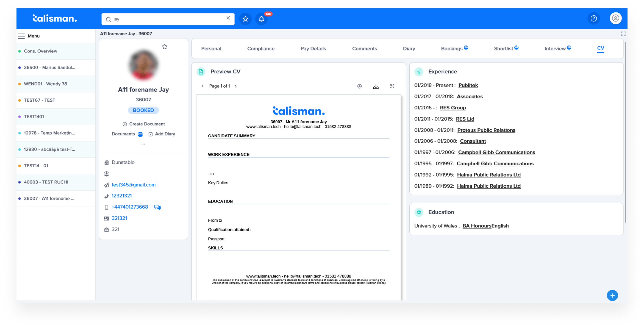Viewport: 644px width, 328px height.
Task: Expand CV preview to fullscreen
Action: [392, 86]
